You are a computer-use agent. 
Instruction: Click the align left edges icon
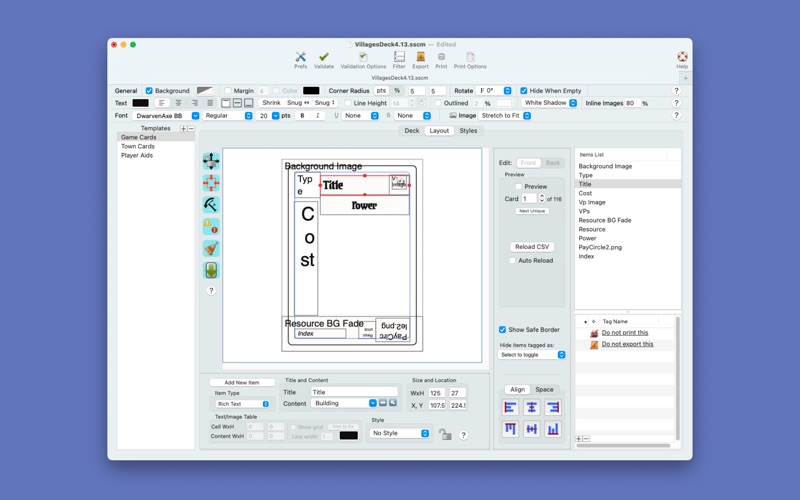(x=510, y=407)
